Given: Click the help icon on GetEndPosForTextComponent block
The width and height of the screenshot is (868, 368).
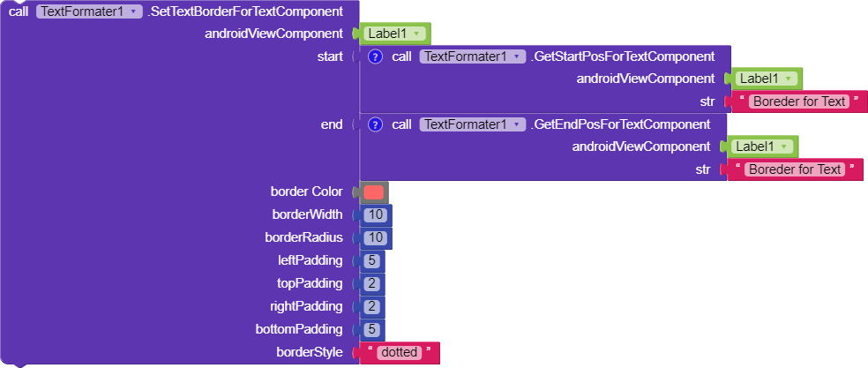Looking at the screenshot, I should [375, 124].
